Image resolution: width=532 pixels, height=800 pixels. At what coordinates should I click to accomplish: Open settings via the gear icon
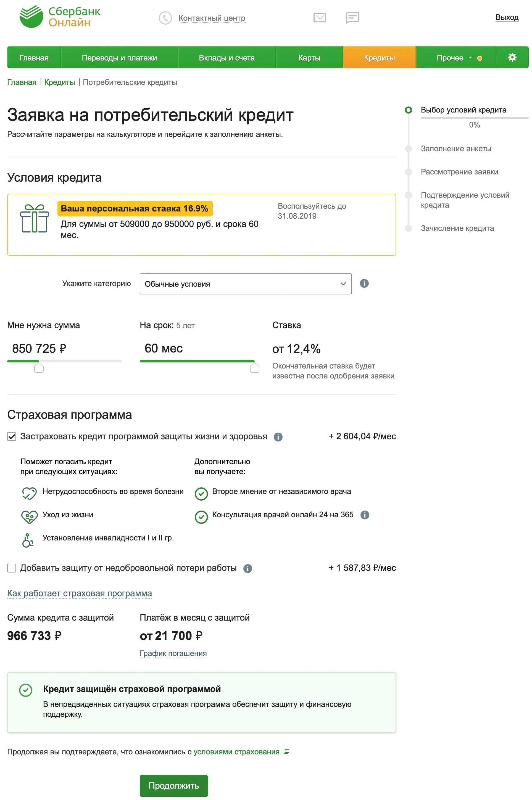512,57
